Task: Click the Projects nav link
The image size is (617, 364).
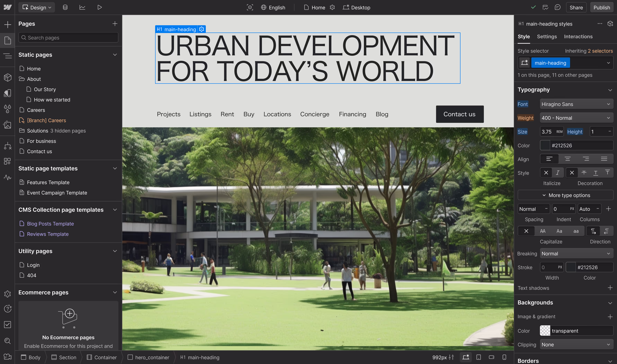Action: [x=168, y=114]
